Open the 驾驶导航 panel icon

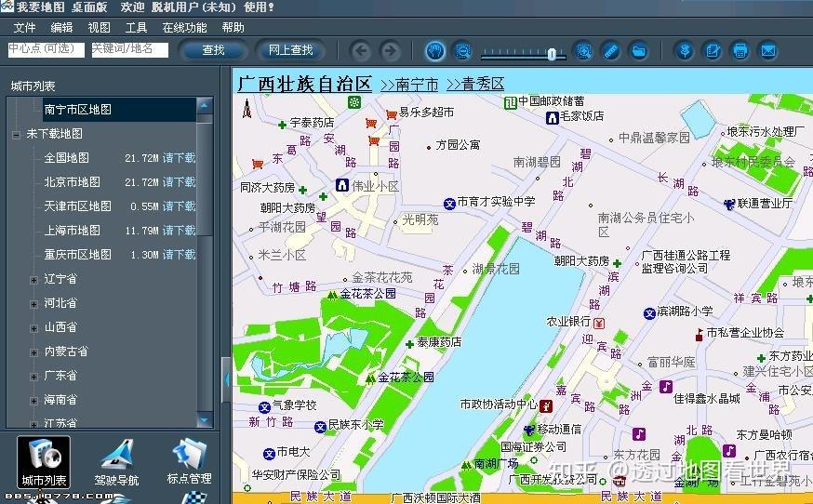tap(116, 461)
